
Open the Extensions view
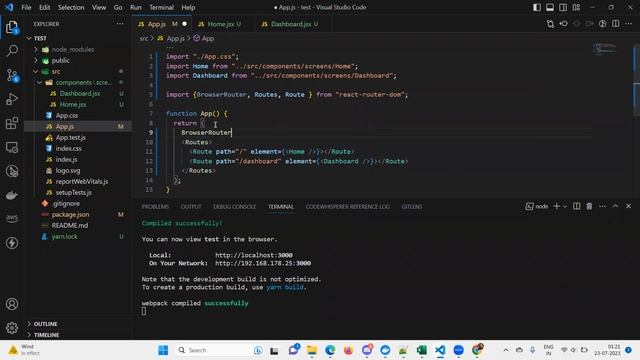(x=12, y=123)
